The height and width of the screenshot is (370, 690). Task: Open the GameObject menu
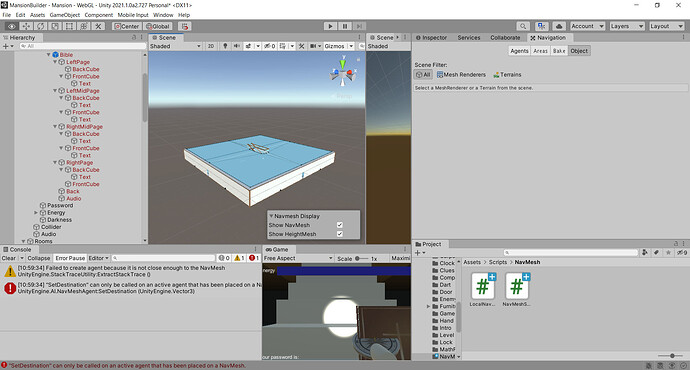point(65,15)
